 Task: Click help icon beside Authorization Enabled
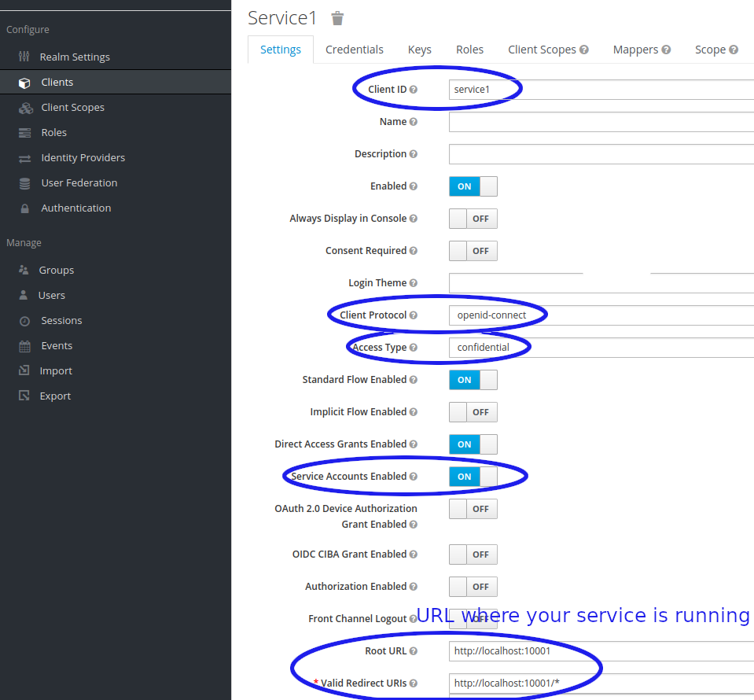tap(413, 587)
